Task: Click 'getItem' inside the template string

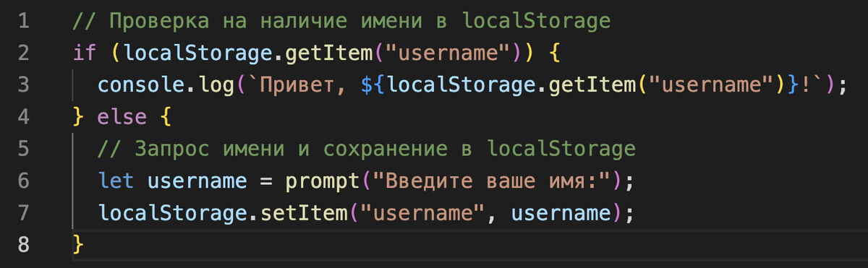Action: pos(593,85)
